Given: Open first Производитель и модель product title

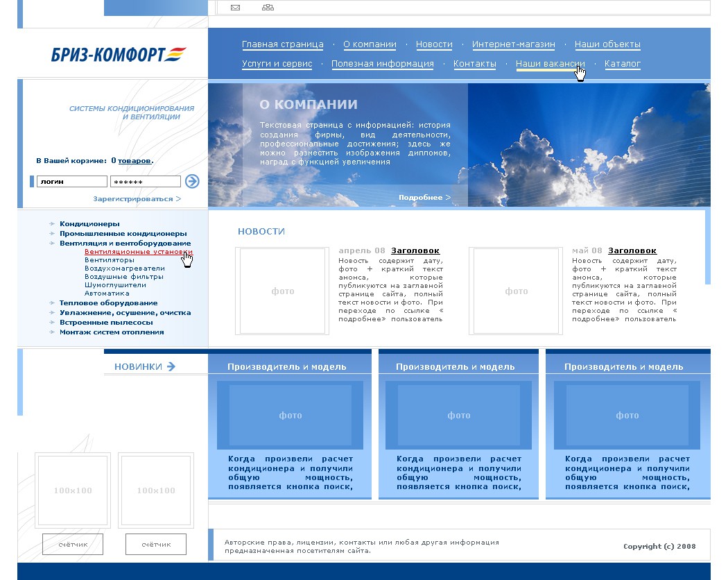Looking at the screenshot, I should pos(287,367).
